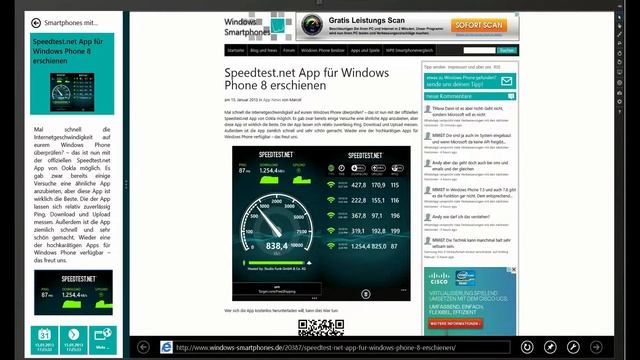The image size is (640, 360).
Task: Click the speedometer icon in ad banner
Action: pyautogui.click(x=312, y=25)
